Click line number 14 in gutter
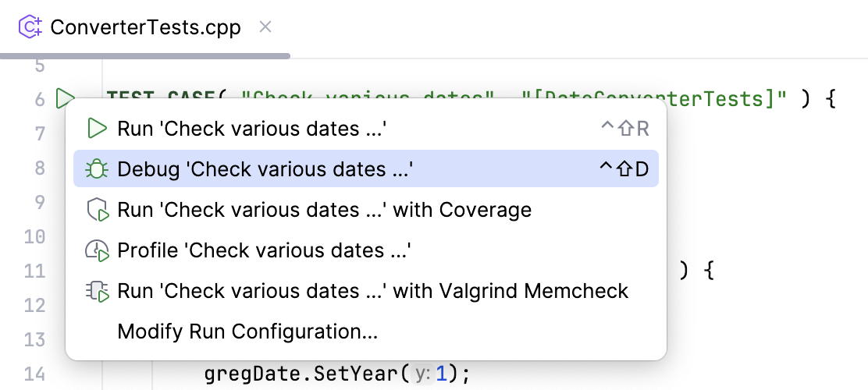Image resolution: width=868 pixels, height=390 pixels. (x=35, y=374)
